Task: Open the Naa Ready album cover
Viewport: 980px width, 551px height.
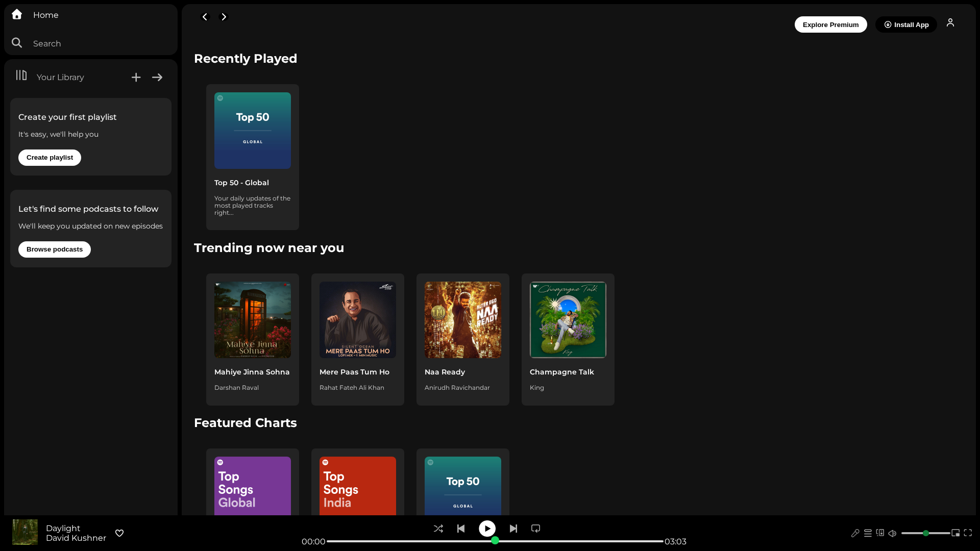Action: (463, 320)
